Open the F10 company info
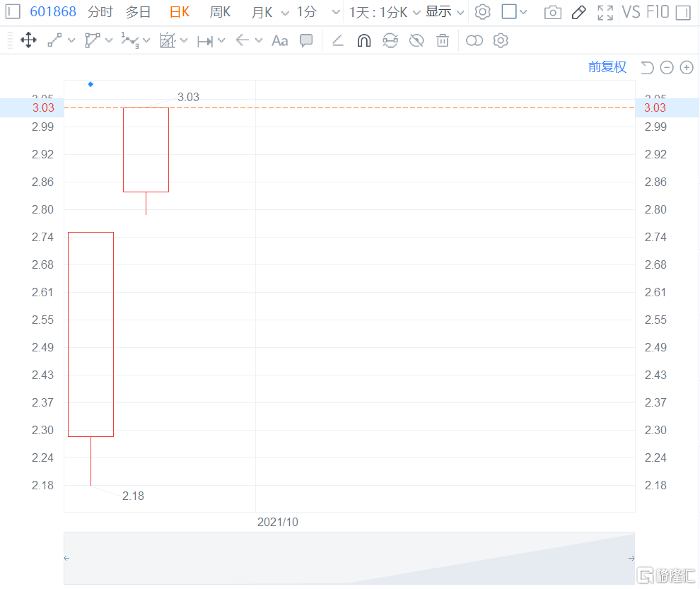Screen dimensions: 700x589 pos(657,11)
